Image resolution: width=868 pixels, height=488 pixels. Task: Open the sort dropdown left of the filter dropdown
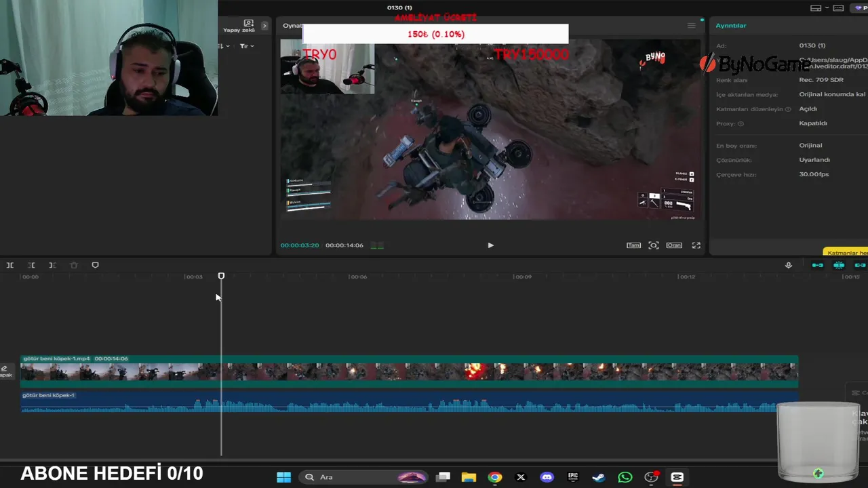(224, 46)
